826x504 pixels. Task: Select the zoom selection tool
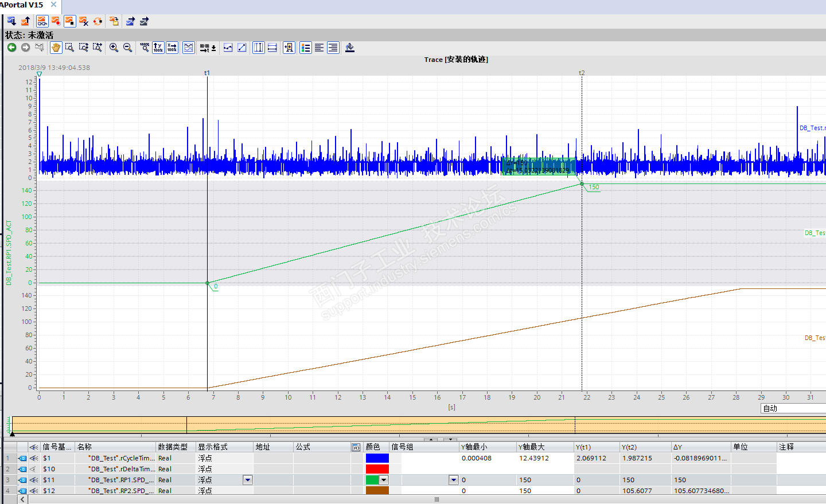coord(69,48)
